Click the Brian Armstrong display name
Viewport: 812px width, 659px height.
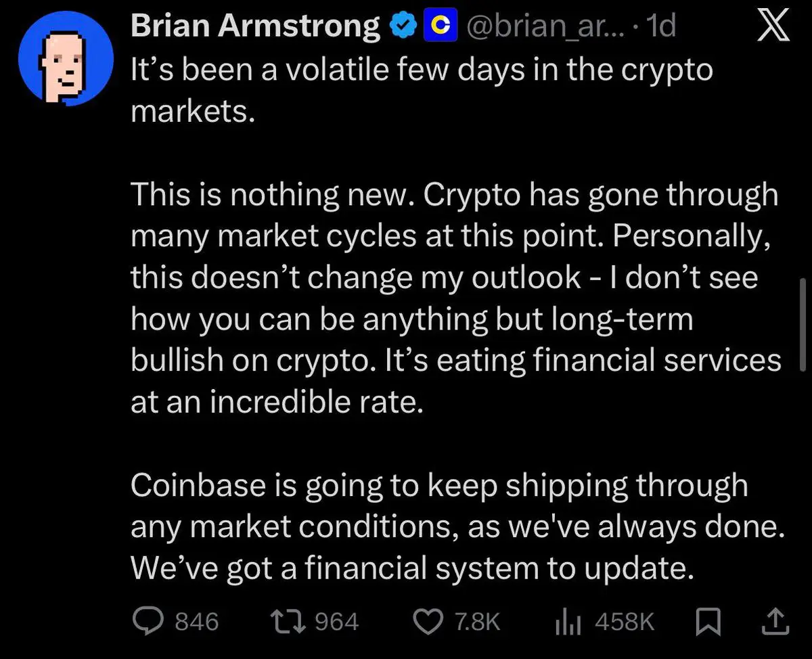click(255, 28)
